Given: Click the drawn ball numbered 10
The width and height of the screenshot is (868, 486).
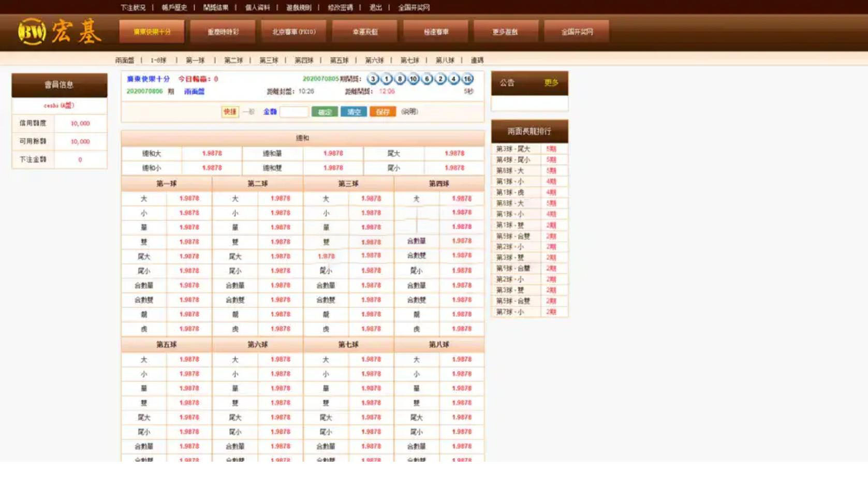Looking at the screenshot, I should coord(413,79).
